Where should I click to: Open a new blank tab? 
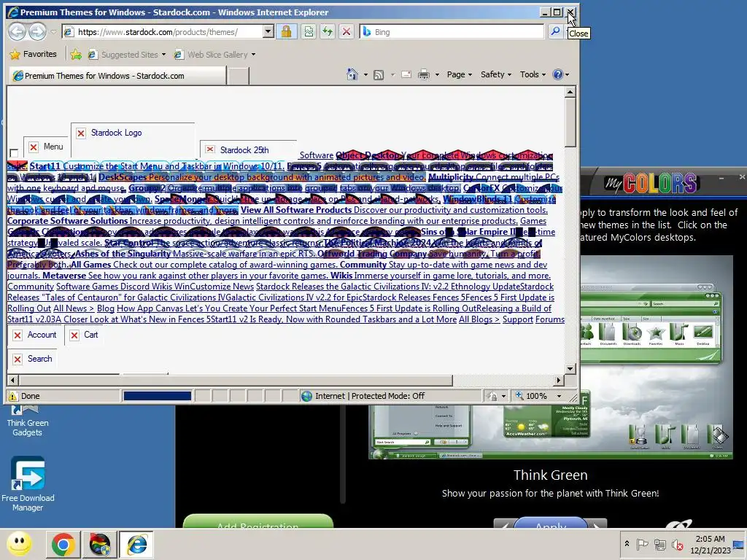[238, 76]
